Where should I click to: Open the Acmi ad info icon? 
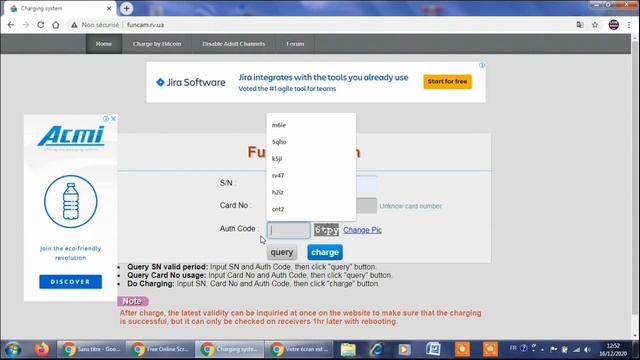(106, 119)
